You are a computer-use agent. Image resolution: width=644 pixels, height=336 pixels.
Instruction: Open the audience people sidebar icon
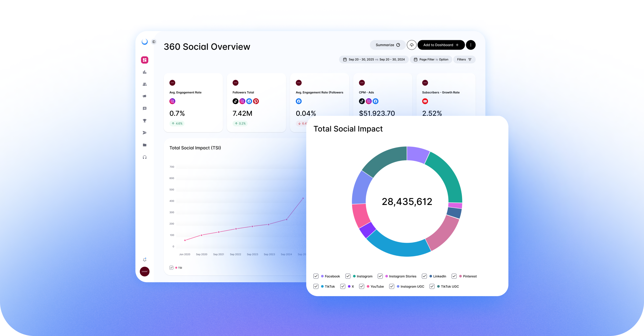click(145, 84)
